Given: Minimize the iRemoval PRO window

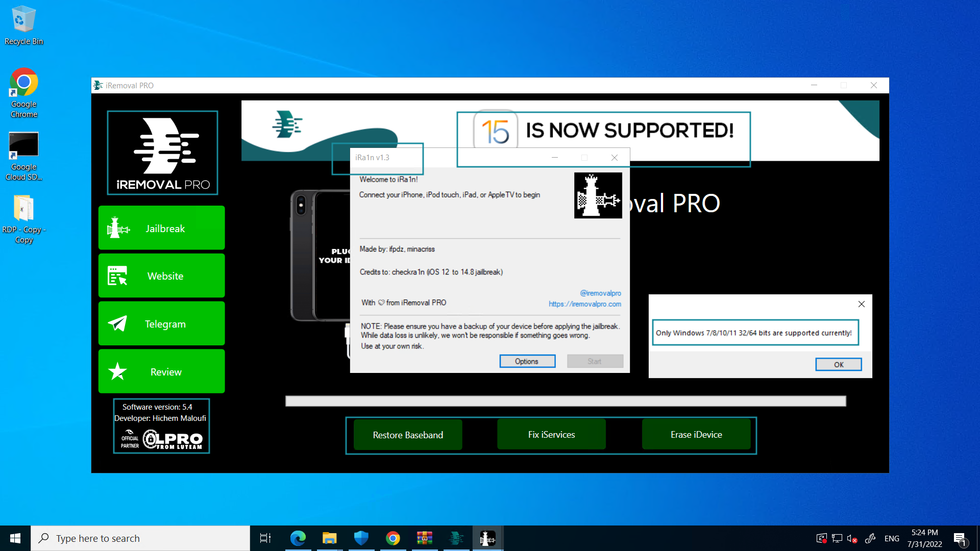Looking at the screenshot, I should point(814,85).
